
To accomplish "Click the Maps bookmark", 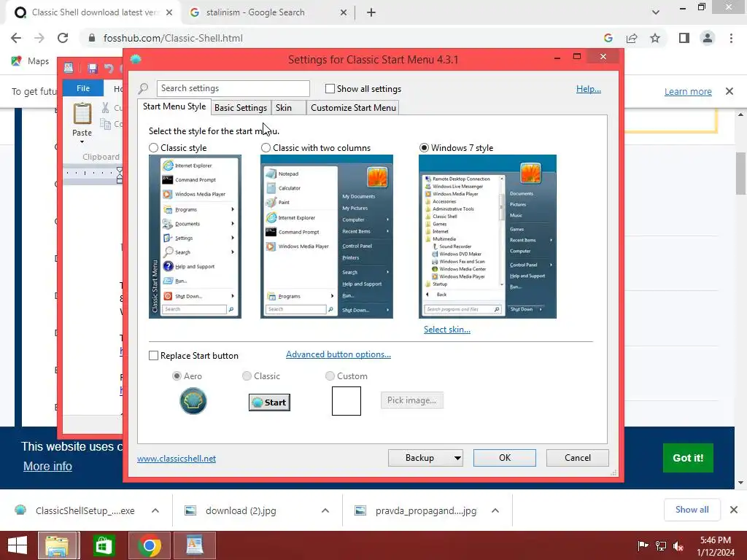I will (31, 61).
